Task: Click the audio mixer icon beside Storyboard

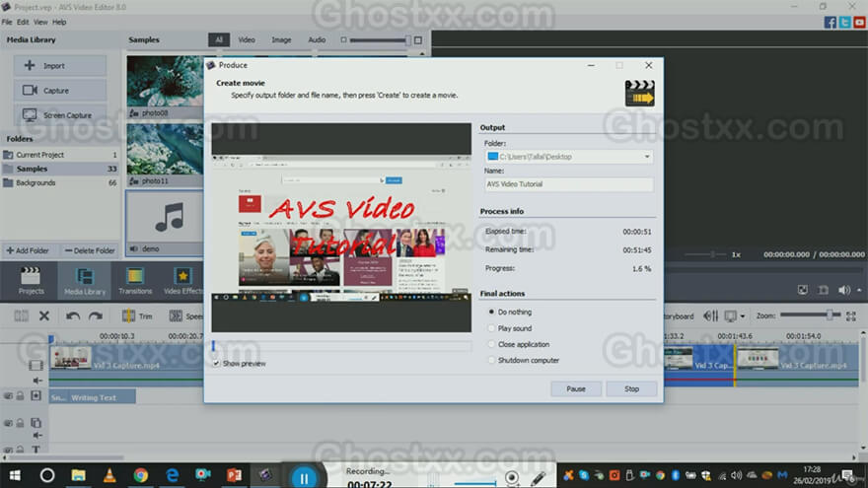Action: [711, 315]
